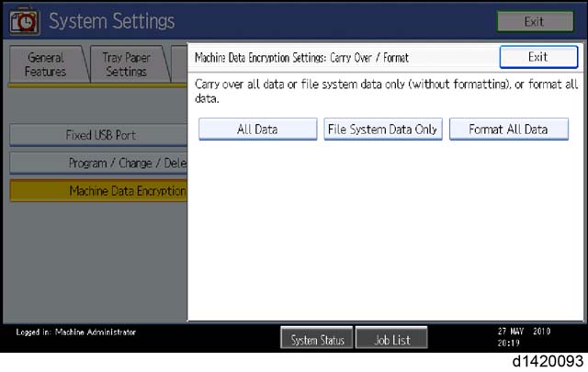Click the carry over description text
Image resolution: width=588 pixels, height=372 pixels.
386,91
